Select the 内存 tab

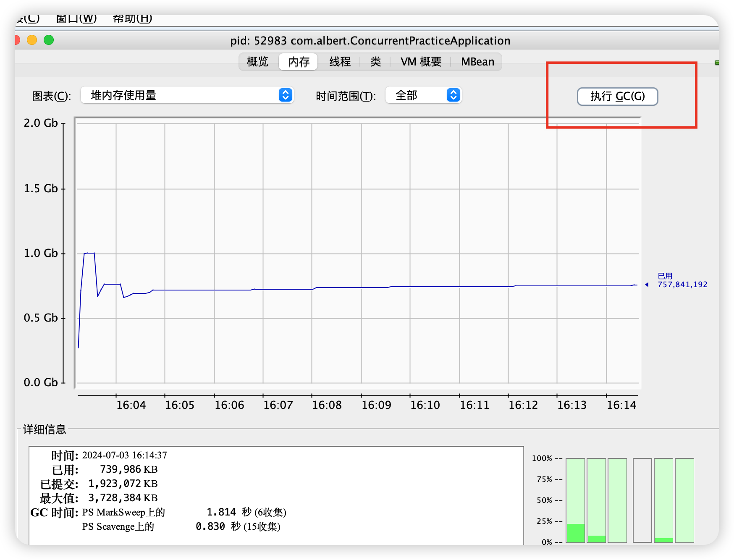click(299, 62)
